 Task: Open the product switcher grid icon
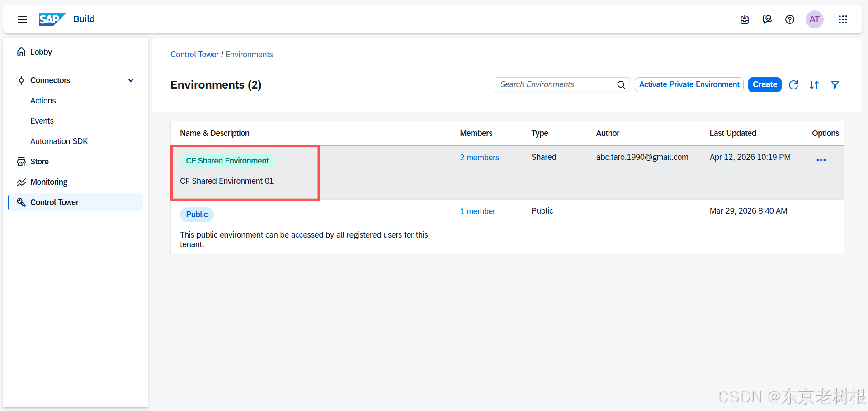843,19
